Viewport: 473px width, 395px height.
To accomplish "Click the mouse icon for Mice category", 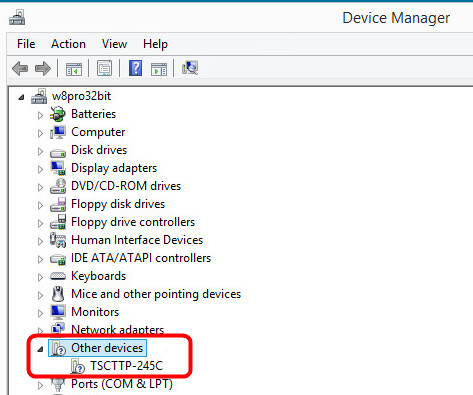I will [58, 294].
